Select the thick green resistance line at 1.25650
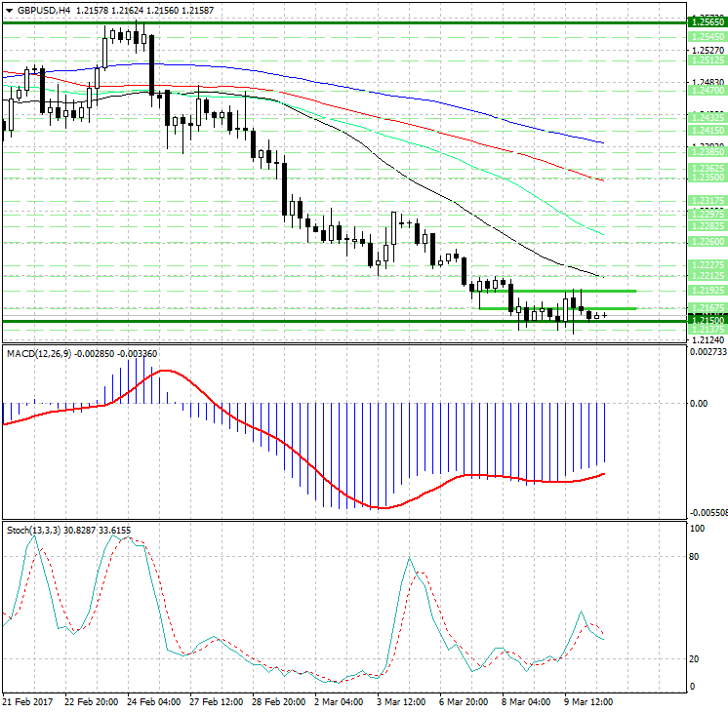The width and height of the screenshot is (728, 713). (x=344, y=22)
